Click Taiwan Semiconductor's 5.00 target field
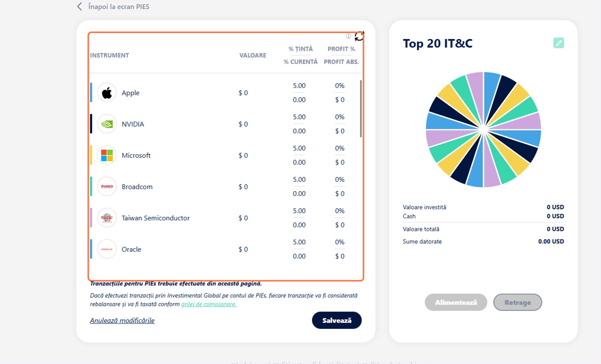The image size is (601, 364). (299, 211)
